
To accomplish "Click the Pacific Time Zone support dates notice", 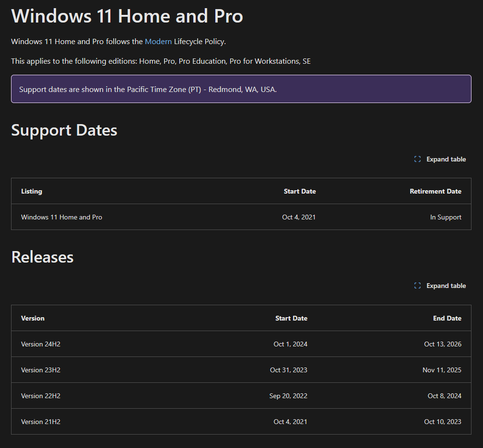I will point(241,89).
